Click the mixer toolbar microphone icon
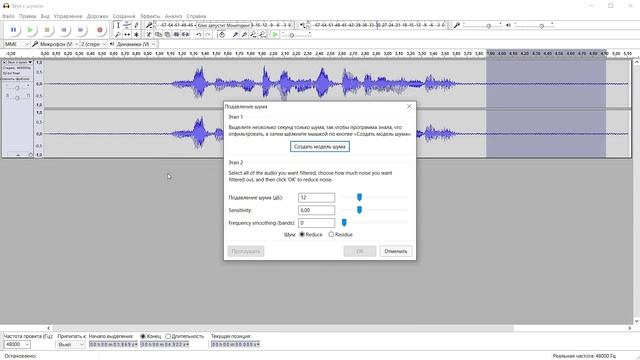This screenshot has width=640, height=360. (457, 25)
